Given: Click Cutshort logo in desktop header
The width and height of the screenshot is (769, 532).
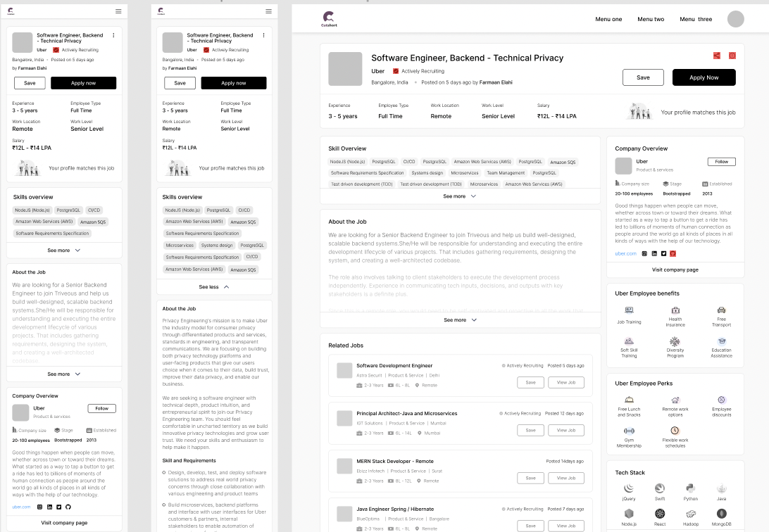Looking at the screenshot, I should (x=329, y=19).
